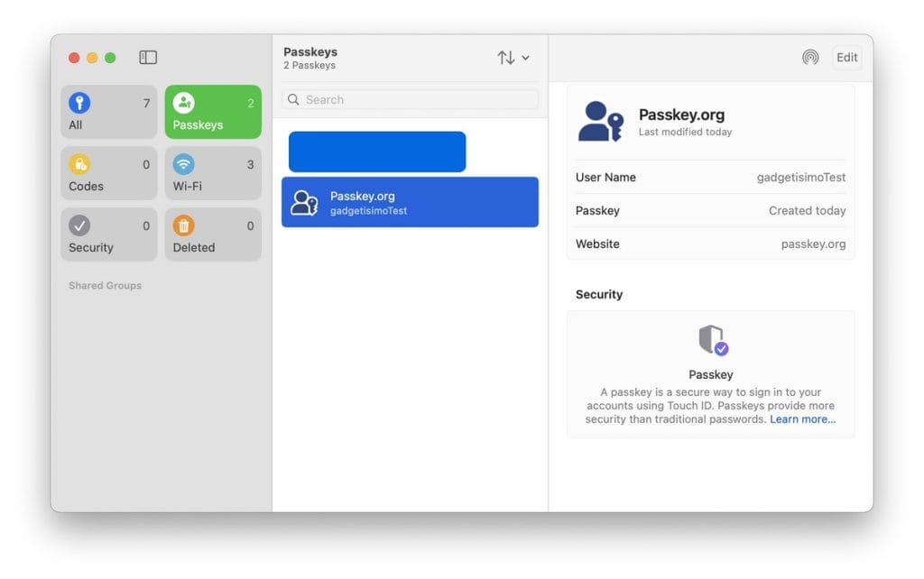
Task: Click the 2 Passkeys count subtitle
Action: coord(310,65)
